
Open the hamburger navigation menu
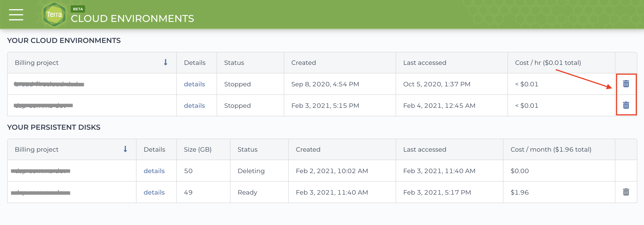coord(16,15)
